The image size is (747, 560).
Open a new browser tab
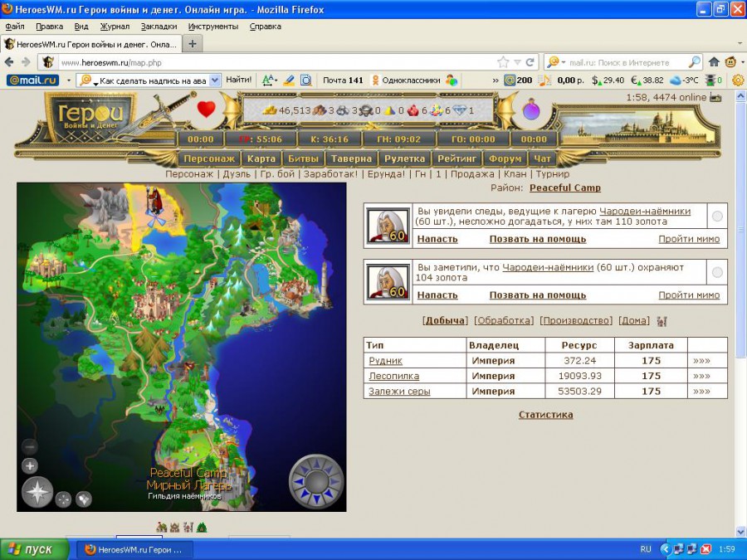pyautogui.click(x=193, y=44)
